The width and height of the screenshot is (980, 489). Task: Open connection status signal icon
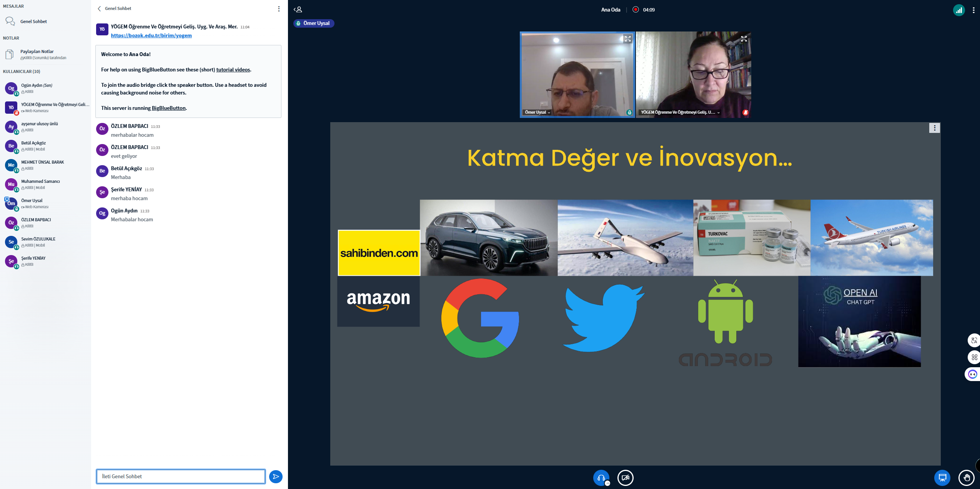point(959,10)
